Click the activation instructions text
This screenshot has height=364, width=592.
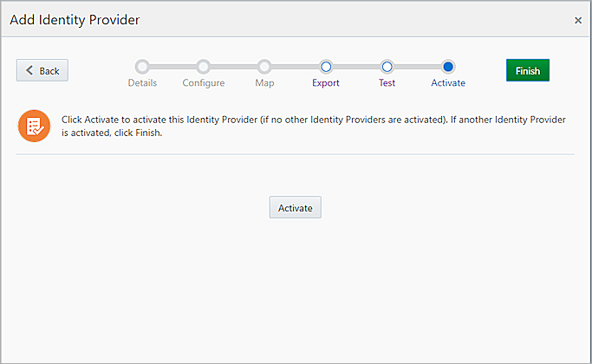(312, 126)
